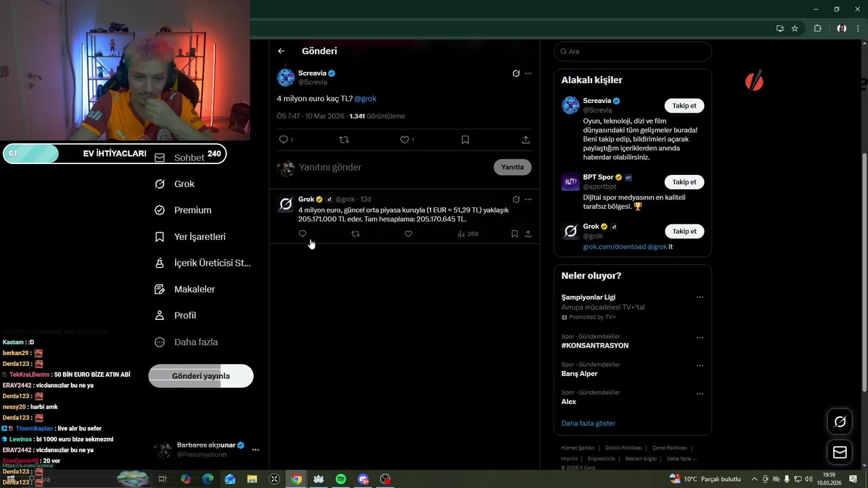The image size is (868, 488).
Task: Open the notification center icon
Action: point(853,479)
